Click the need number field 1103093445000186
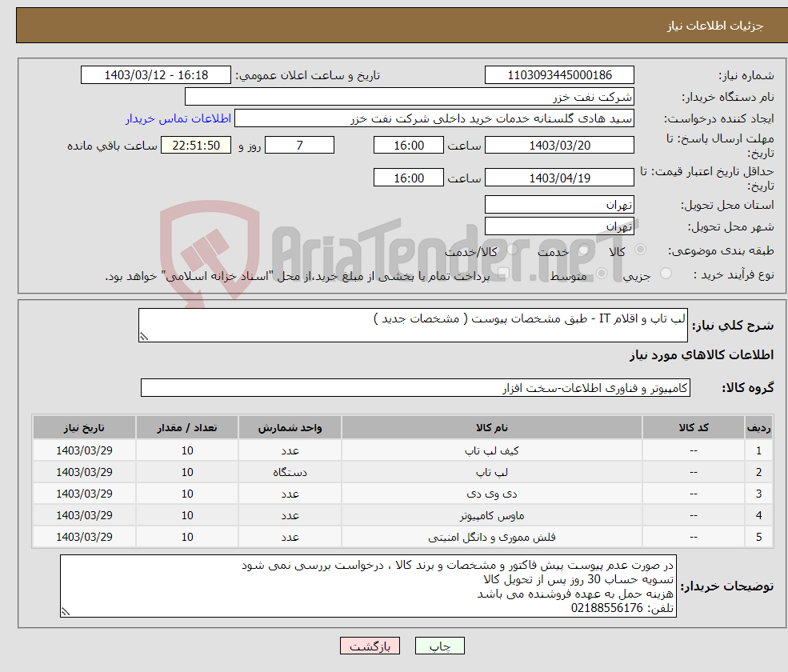 point(559,75)
